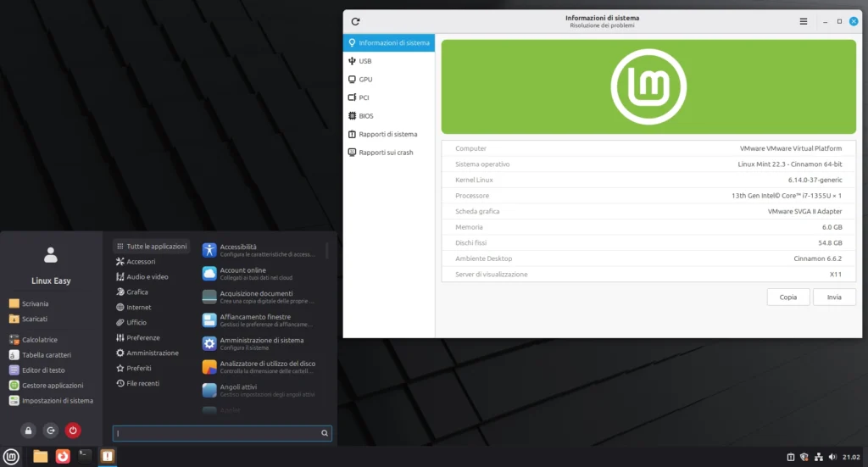This screenshot has width=868, height=467.
Task: Select the Accessori category
Action: 151,262
